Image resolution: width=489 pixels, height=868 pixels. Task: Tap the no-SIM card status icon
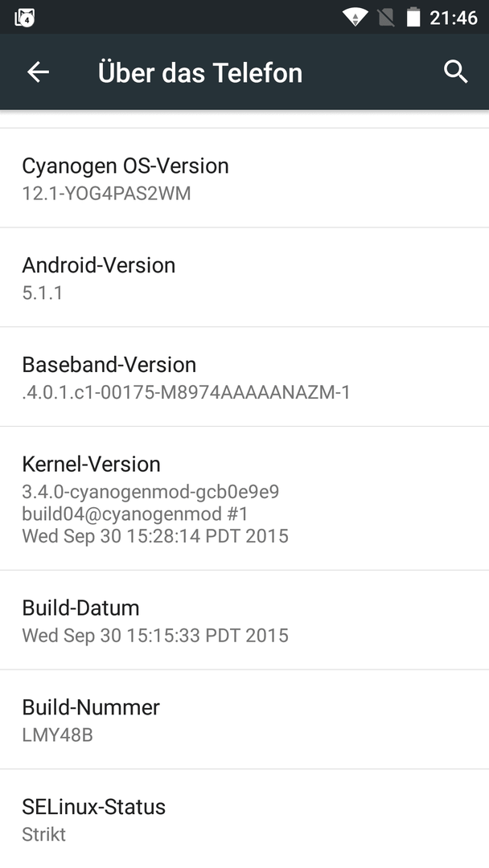click(x=386, y=17)
